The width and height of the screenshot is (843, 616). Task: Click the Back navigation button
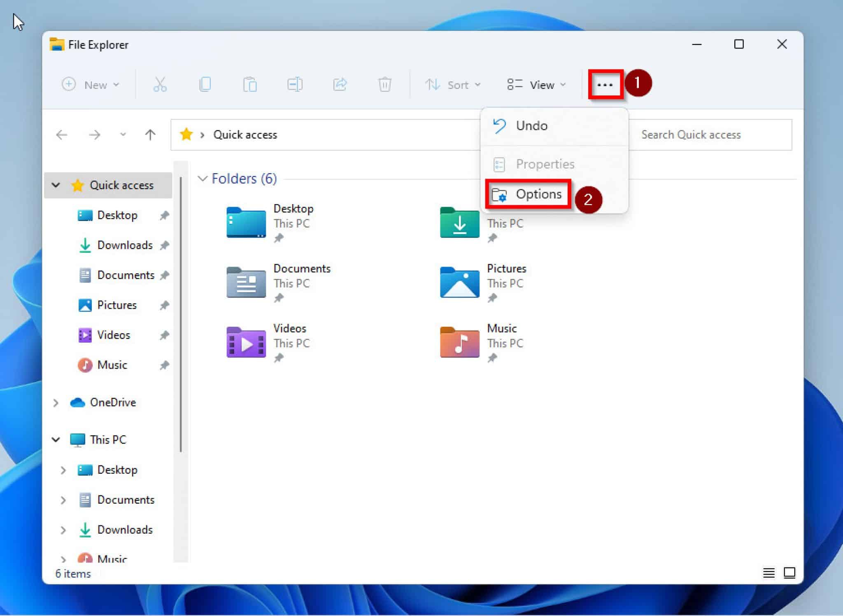pyautogui.click(x=61, y=135)
